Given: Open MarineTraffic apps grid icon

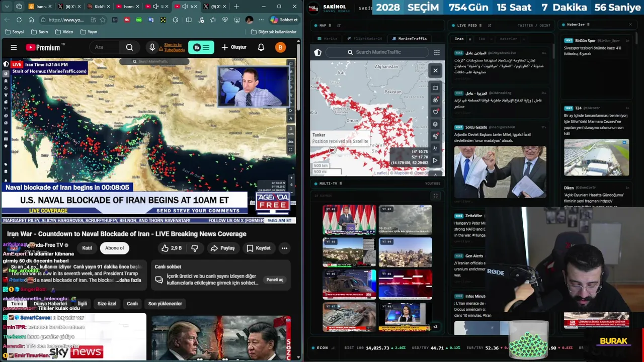Looking at the screenshot, I should 437,52.
